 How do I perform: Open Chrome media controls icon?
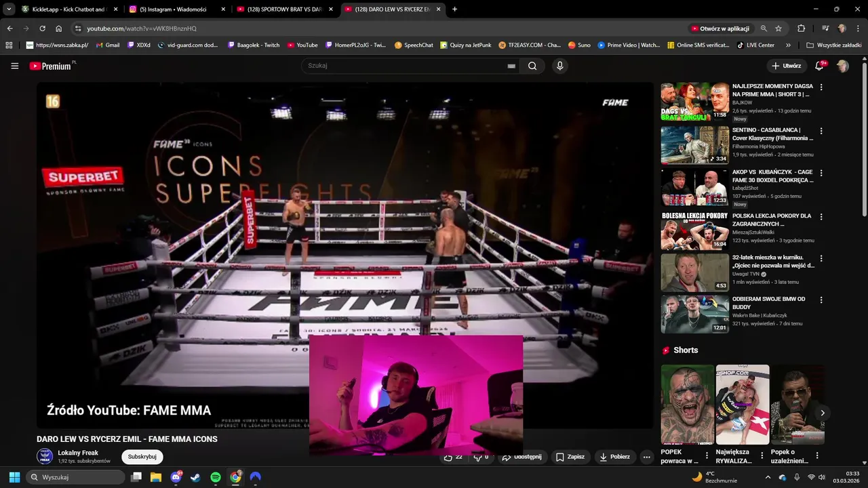pos(825,28)
